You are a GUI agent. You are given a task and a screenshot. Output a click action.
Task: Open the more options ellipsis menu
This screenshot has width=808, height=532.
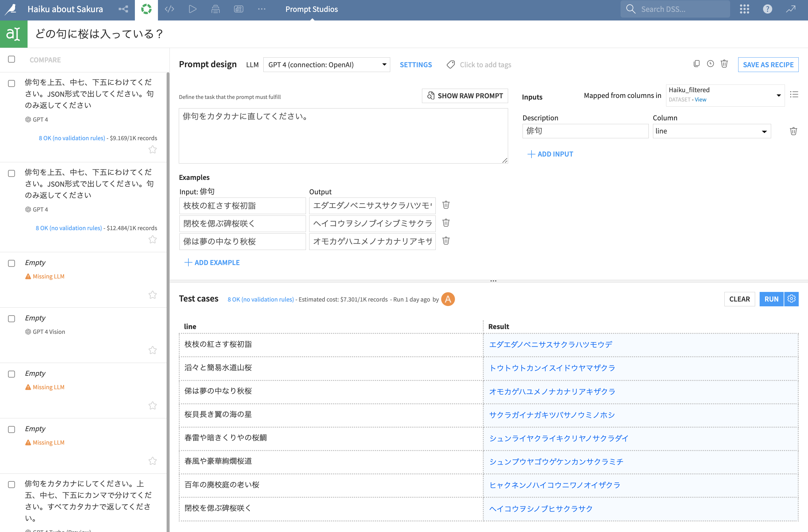[x=261, y=9]
